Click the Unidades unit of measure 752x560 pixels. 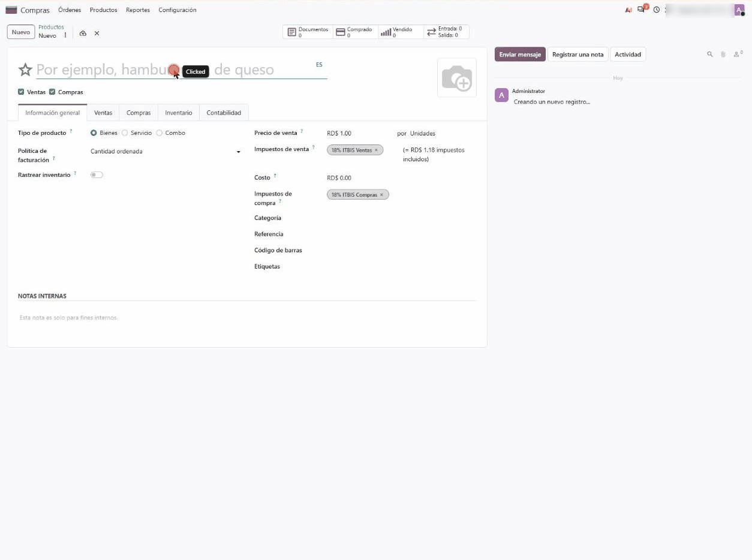tap(423, 134)
